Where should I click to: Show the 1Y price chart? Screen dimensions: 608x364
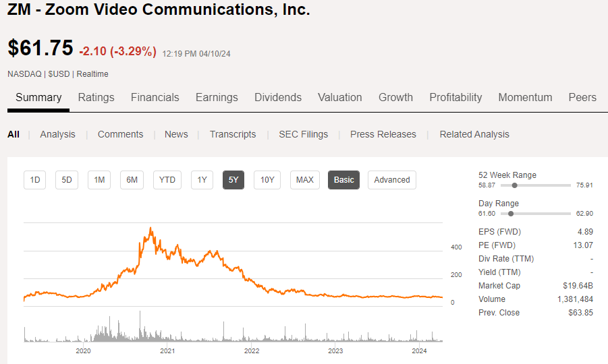[x=202, y=180]
